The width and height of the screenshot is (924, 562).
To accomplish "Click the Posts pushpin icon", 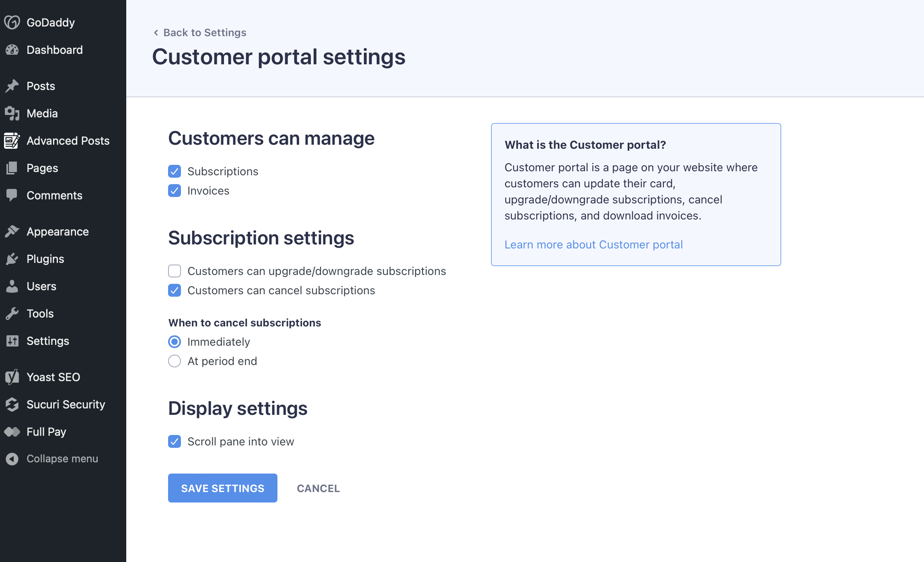I will [12, 86].
